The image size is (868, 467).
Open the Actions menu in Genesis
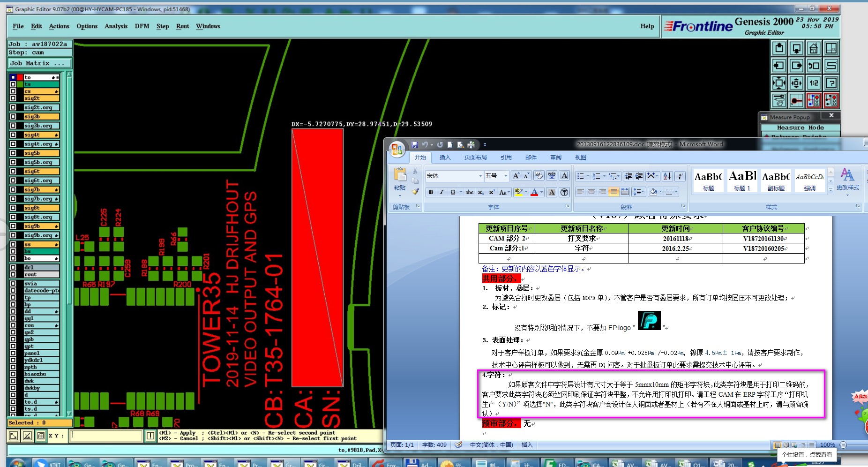coord(59,26)
